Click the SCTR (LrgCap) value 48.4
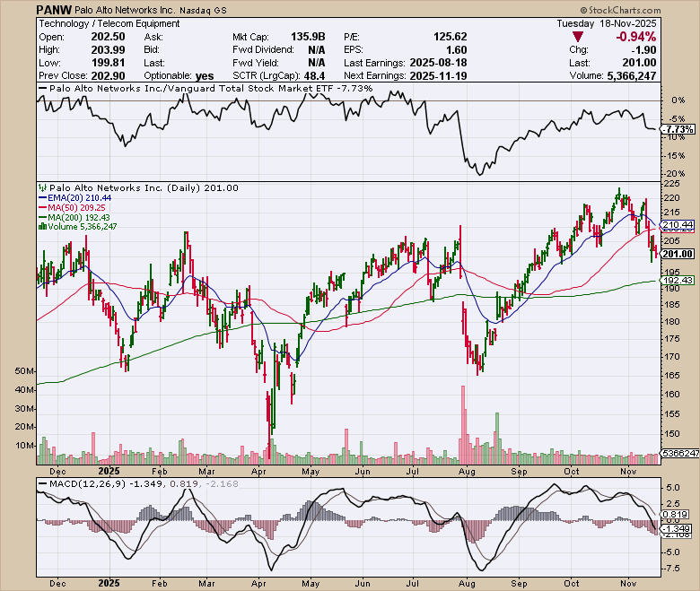This screenshot has width=700, height=591. coord(314,76)
